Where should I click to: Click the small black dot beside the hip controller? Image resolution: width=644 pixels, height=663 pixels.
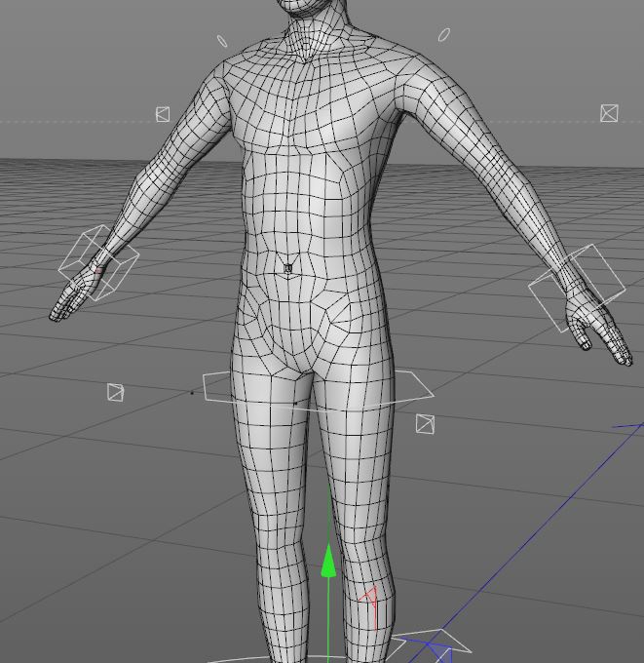coord(192,393)
